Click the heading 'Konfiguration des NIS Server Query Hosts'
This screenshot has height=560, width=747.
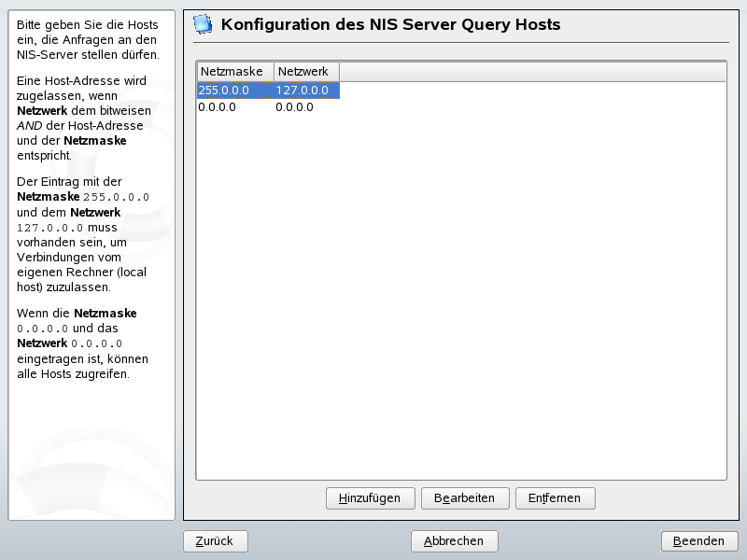[390, 24]
